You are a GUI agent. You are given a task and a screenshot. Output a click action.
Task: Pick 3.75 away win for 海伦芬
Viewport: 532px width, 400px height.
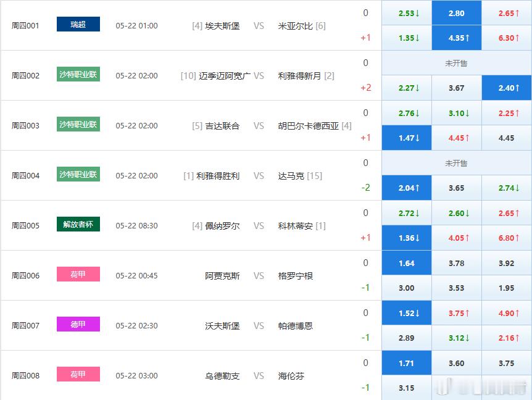pyautogui.click(x=507, y=363)
